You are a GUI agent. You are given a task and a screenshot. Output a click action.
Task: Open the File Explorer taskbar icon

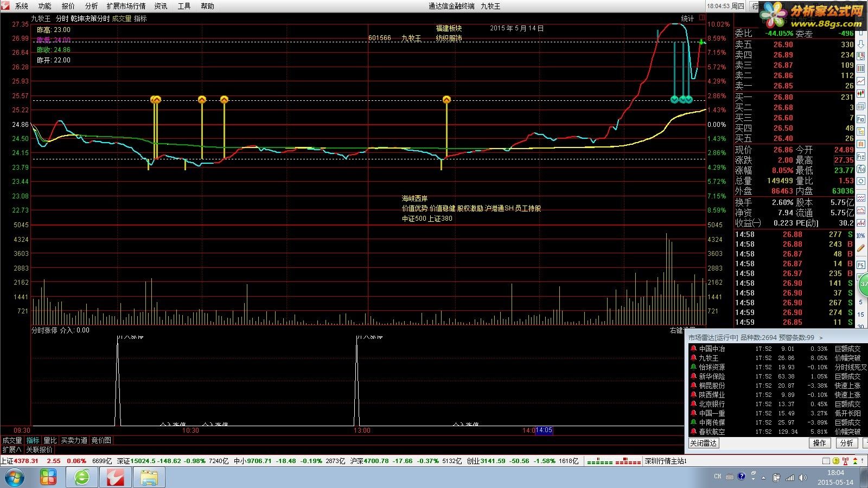(149, 478)
